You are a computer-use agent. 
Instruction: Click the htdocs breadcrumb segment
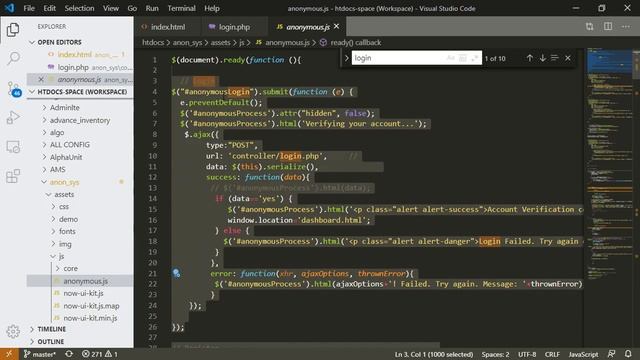[x=153, y=42]
